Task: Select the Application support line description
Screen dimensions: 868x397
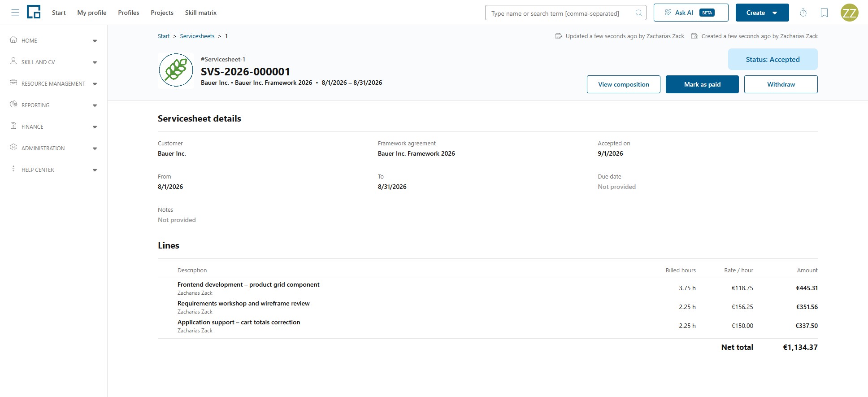Action: [239, 322]
